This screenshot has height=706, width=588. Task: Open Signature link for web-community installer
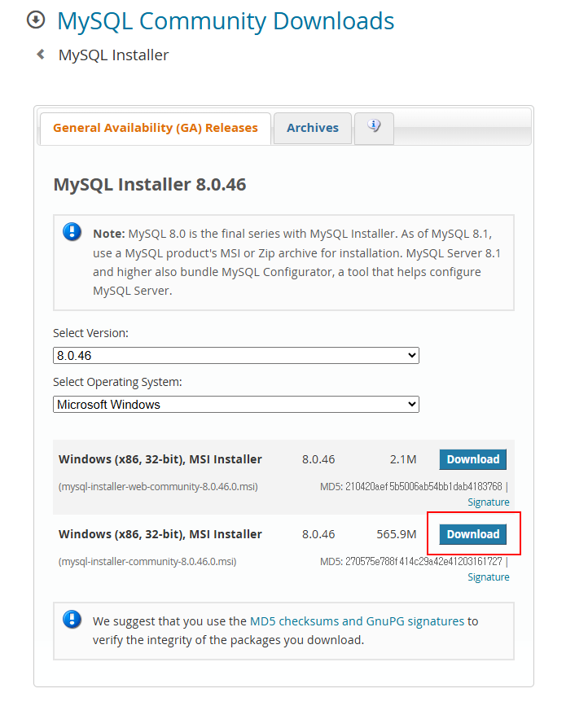pos(489,502)
